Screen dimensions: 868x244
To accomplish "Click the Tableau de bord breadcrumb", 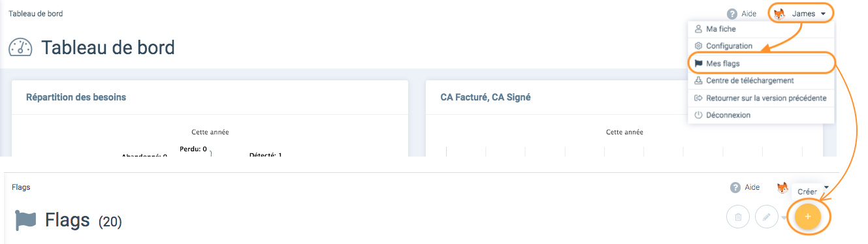I will pos(36,14).
